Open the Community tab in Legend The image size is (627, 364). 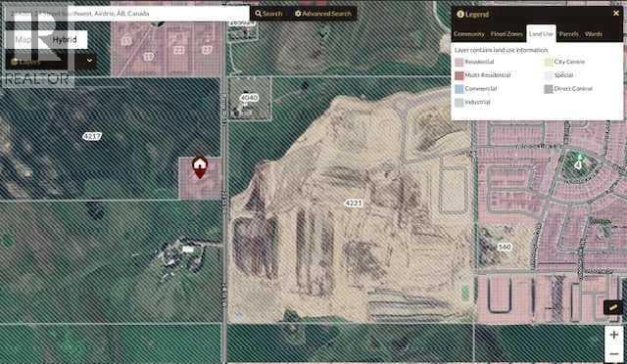pos(469,34)
